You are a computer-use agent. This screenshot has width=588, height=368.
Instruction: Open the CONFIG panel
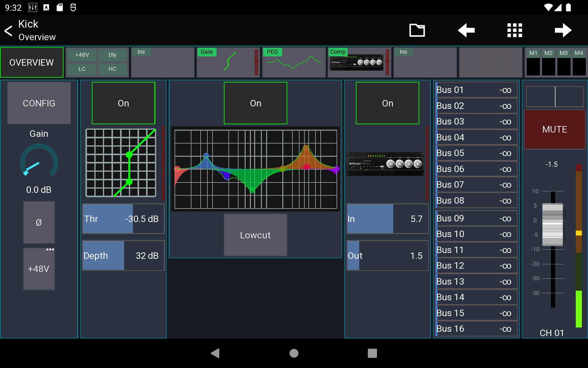[x=39, y=103]
